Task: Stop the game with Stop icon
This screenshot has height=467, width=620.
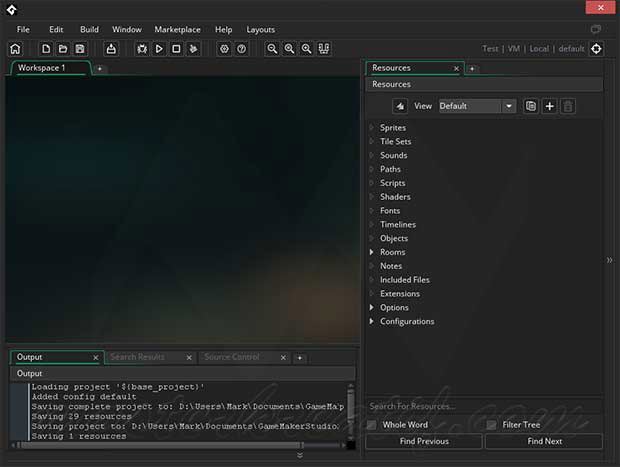Action: [176, 49]
